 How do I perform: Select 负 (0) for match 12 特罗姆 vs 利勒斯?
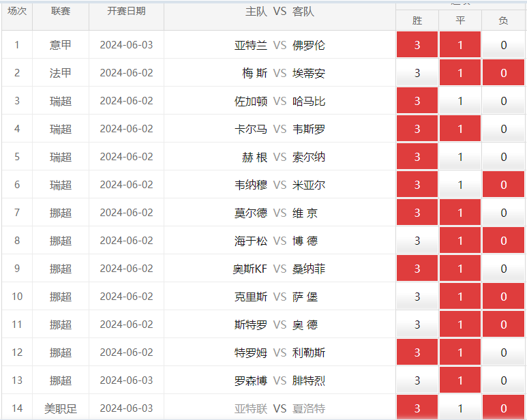[503, 352]
